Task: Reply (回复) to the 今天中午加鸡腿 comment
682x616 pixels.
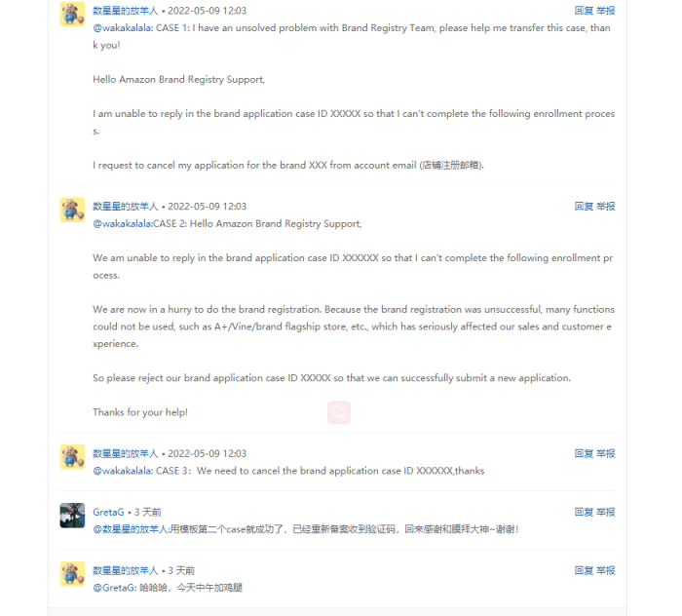Action: pyautogui.click(x=584, y=570)
